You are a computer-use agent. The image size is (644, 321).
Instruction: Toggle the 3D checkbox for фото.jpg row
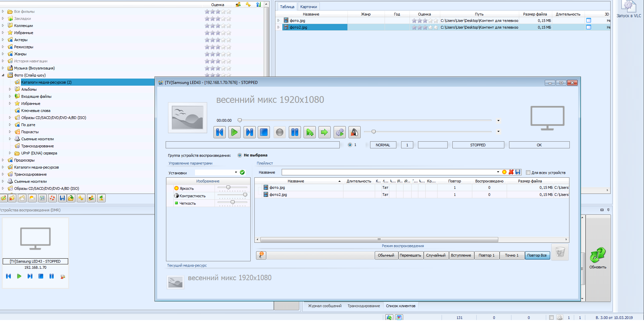click(x=589, y=21)
